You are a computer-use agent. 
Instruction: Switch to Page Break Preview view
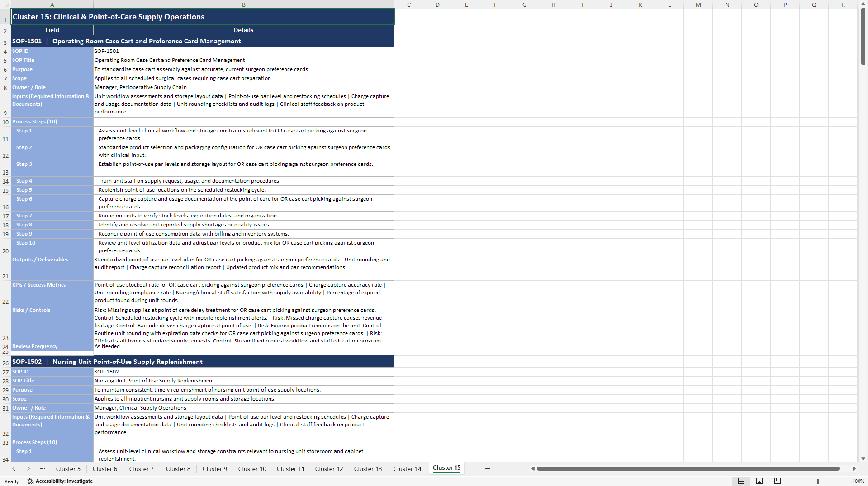click(x=777, y=481)
